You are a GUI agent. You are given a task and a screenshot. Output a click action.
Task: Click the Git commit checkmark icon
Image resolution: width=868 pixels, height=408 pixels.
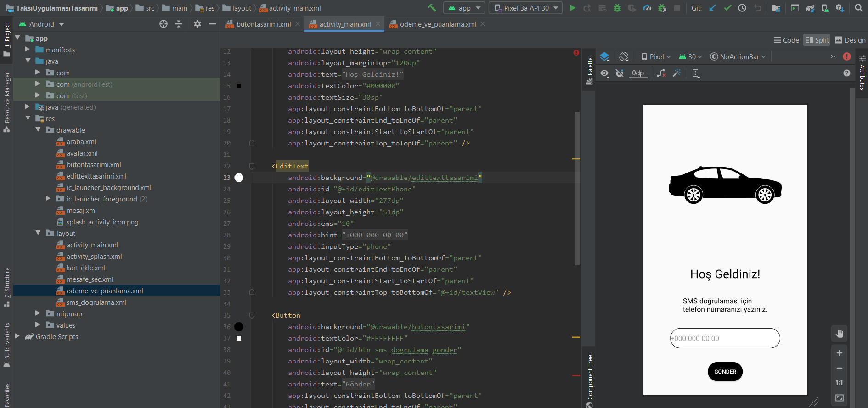click(x=727, y=8)
